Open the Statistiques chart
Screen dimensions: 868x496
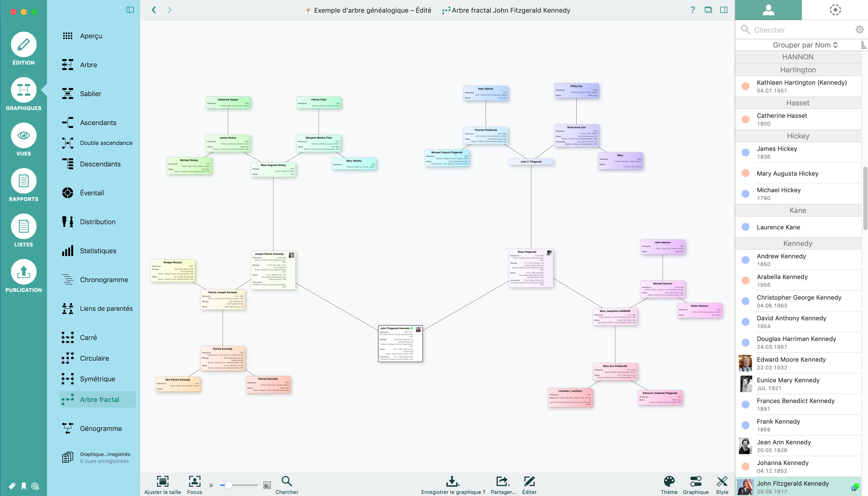tap(97, 251)
